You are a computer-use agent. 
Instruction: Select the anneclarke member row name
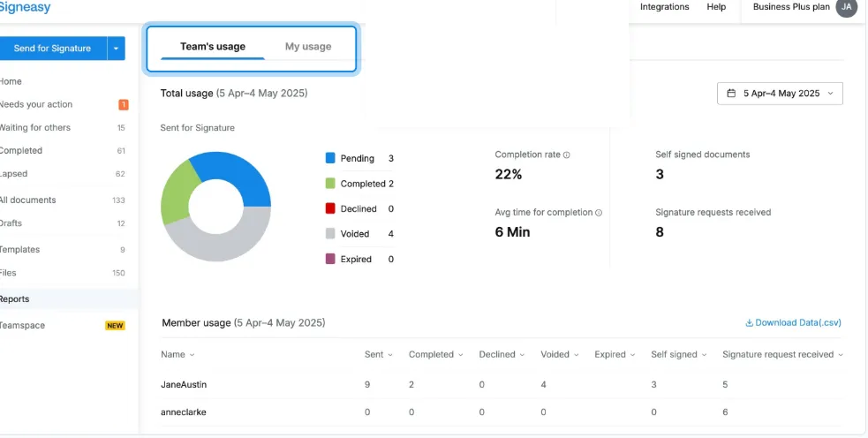(x=184, y=412)
